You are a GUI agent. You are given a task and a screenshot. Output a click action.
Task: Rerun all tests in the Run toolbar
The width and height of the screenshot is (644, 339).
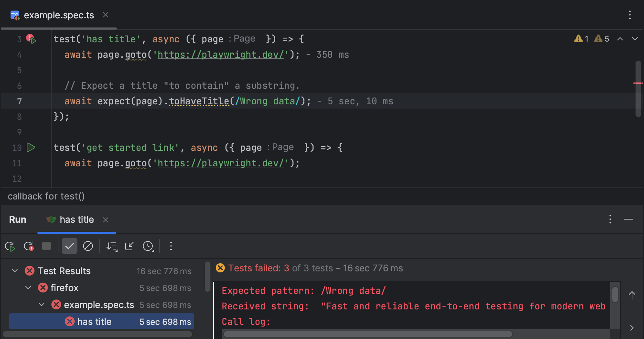[10, 246]
